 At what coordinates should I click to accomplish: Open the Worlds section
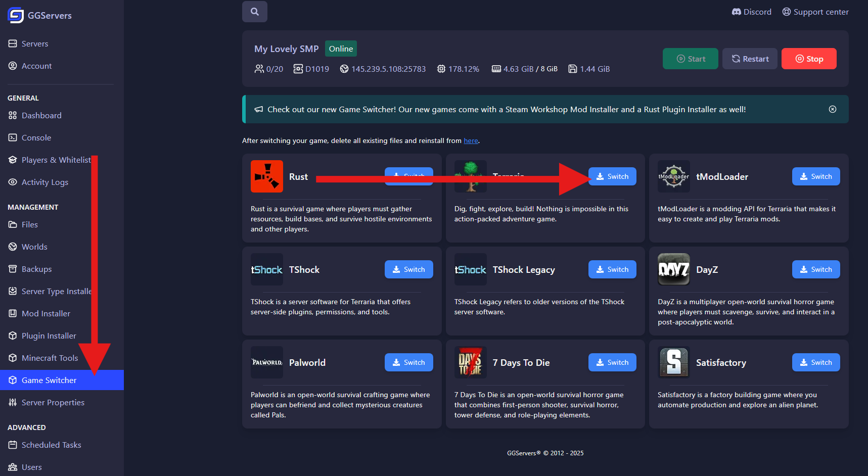(x=34, y=247)
